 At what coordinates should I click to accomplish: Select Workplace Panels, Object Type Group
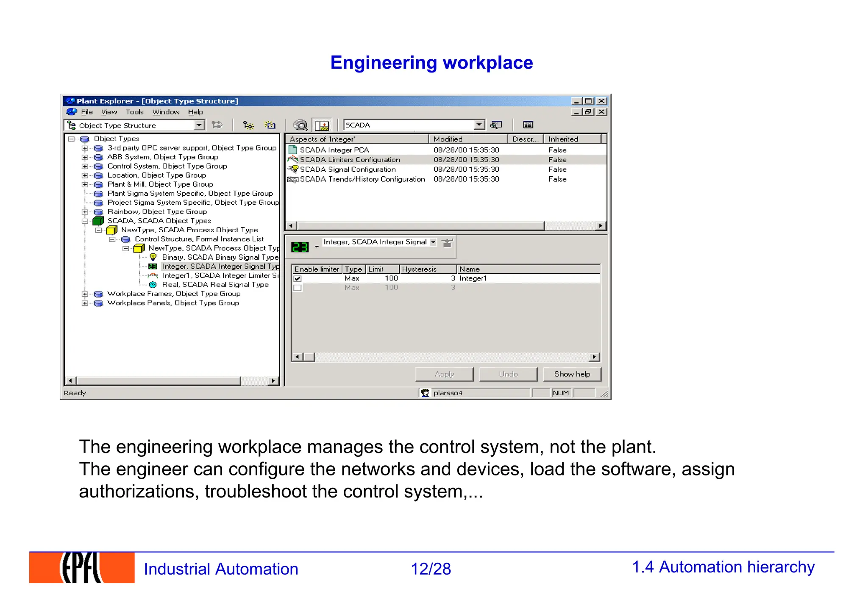[173, 303]
